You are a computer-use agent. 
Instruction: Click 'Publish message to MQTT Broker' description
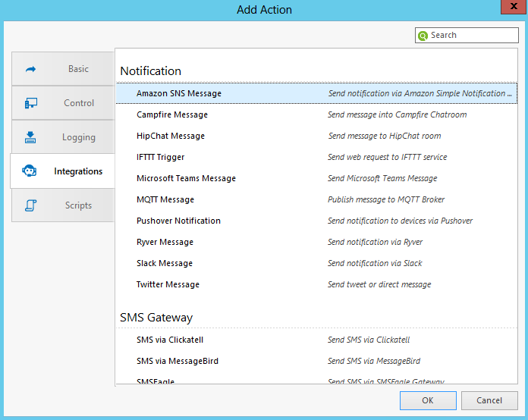click(x=386, y=199)
